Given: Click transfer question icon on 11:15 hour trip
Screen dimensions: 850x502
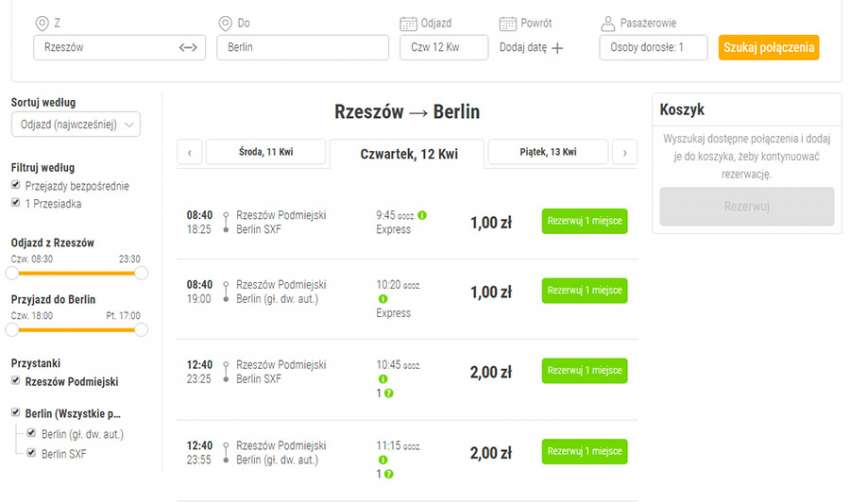Looking at the screenshot, I should pos(388,473).
